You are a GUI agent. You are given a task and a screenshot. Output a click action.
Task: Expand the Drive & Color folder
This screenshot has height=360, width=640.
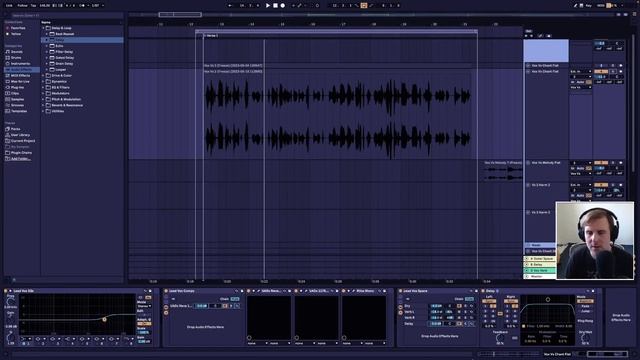[43, 76]
